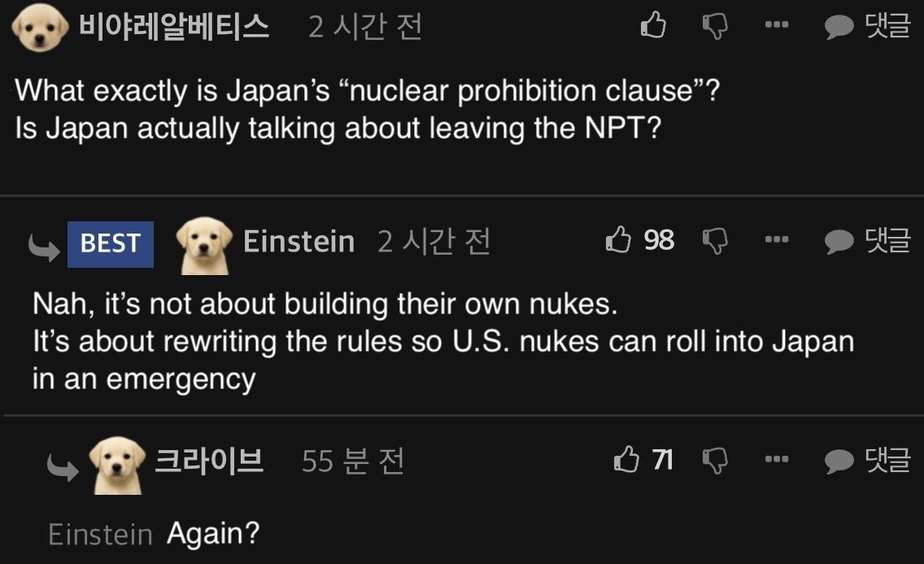Click 댓글 on Einstein's reply
This screenshot has height=564, width=924.
point(867,240)
